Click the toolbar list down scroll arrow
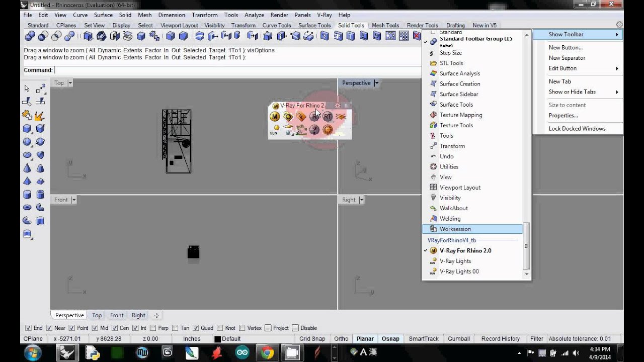Screen dimensions: 644x362 (x=527, y=274)
